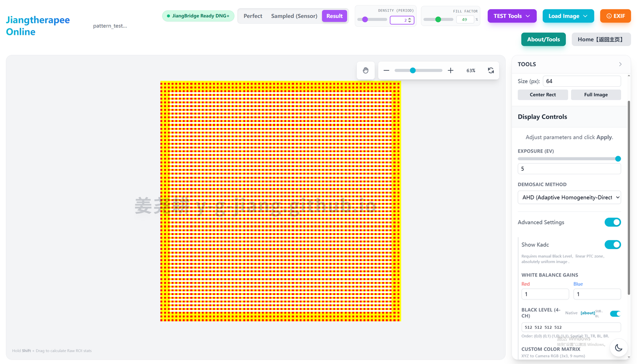Toggle dark mode with the moon icon

tap(618, 348)
